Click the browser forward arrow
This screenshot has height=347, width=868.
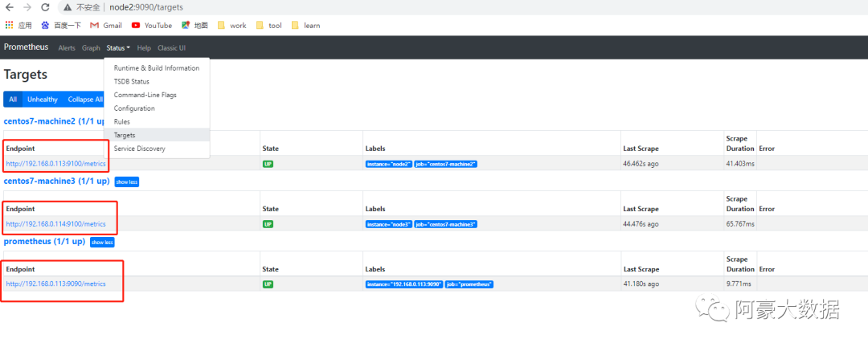coord(27,7)
